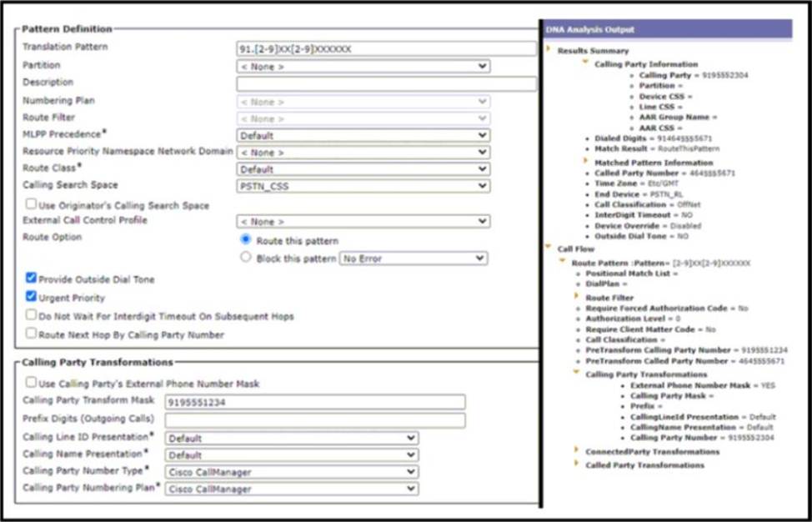
Task: Click the Prefix Digits (Outgoing Calls) field
Action: point(314,420)
